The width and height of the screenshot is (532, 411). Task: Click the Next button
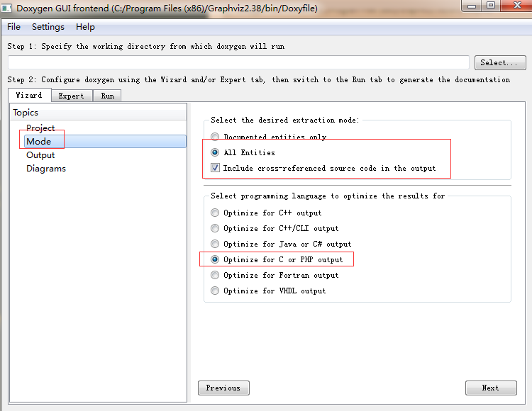click(x=491, y=388)
